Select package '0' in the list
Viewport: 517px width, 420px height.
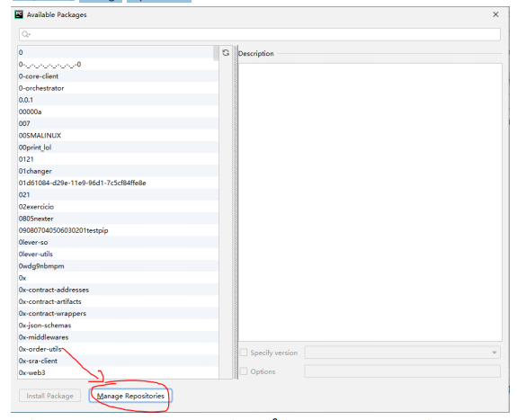tap(118, 52)
